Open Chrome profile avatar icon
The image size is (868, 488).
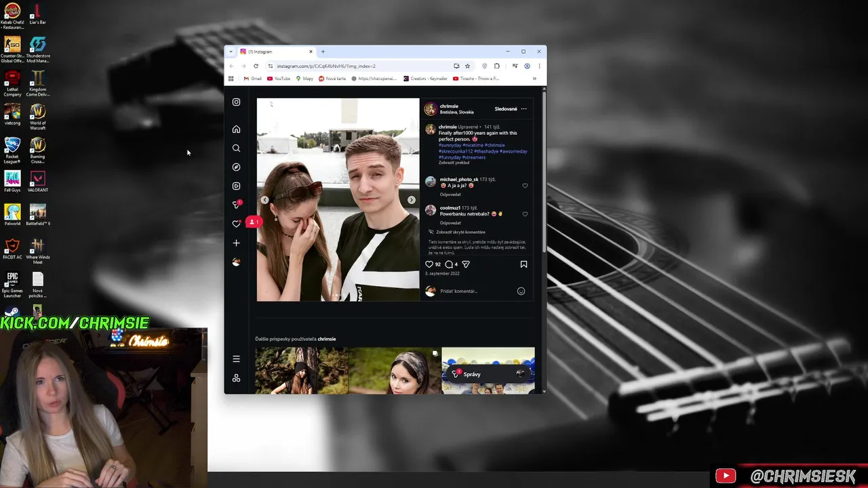point(527,66)
